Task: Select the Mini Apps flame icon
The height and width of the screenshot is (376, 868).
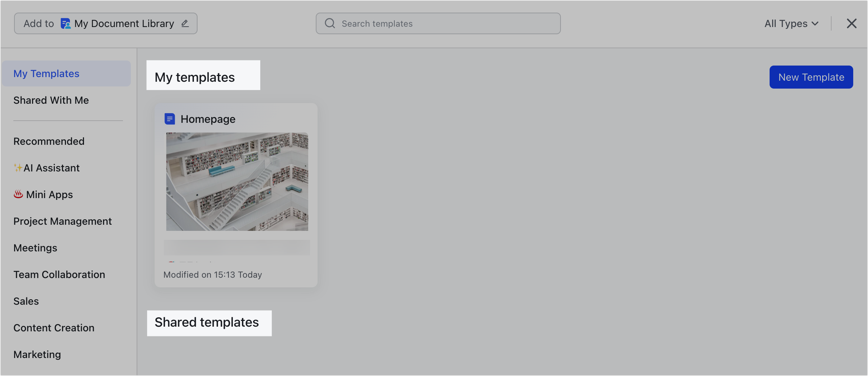Action: (x=18, y=194)
